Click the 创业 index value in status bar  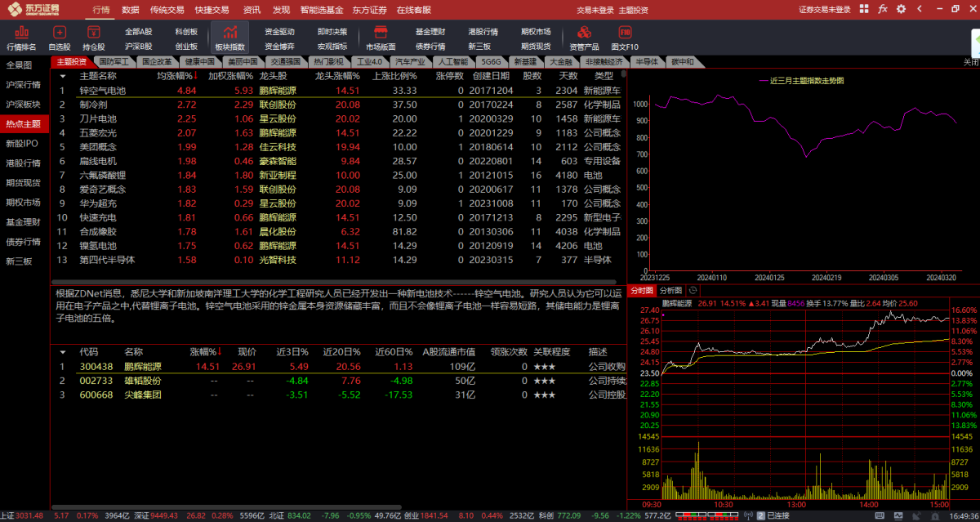coord(433,516)
